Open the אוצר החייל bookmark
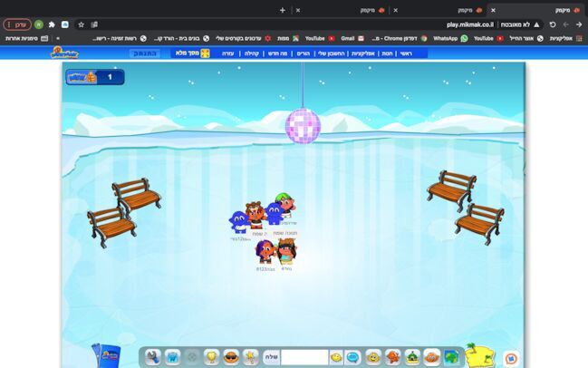This screenshot has height=368, width=588. point(526,38)
